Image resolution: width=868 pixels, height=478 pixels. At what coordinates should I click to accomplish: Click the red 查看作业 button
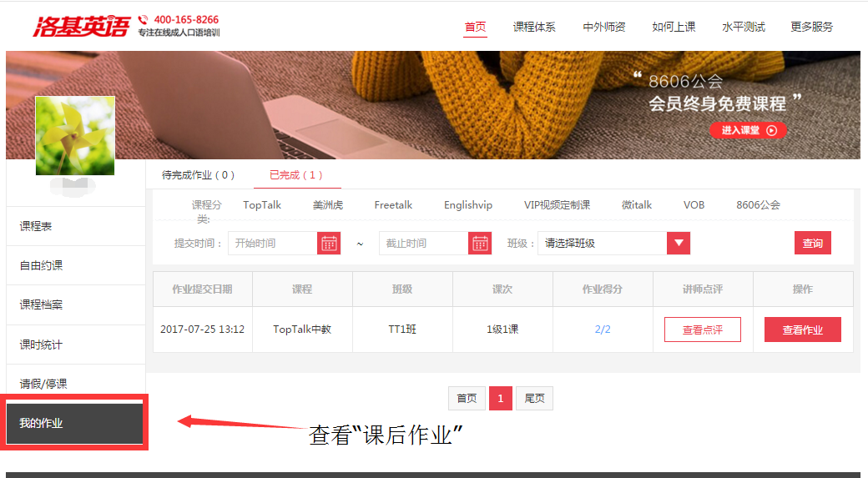802,330
